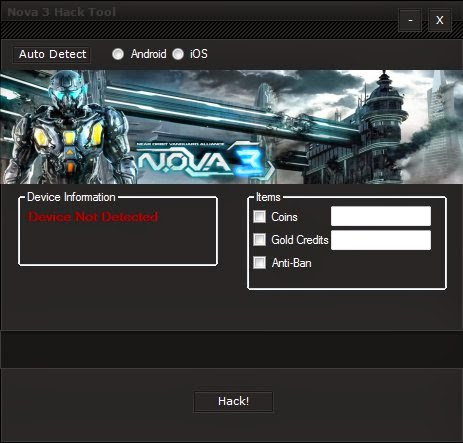The height and width of the screenshot is (443, 463).
Task: Enable the Coins checkbox
Action: (x=259, y=217)
